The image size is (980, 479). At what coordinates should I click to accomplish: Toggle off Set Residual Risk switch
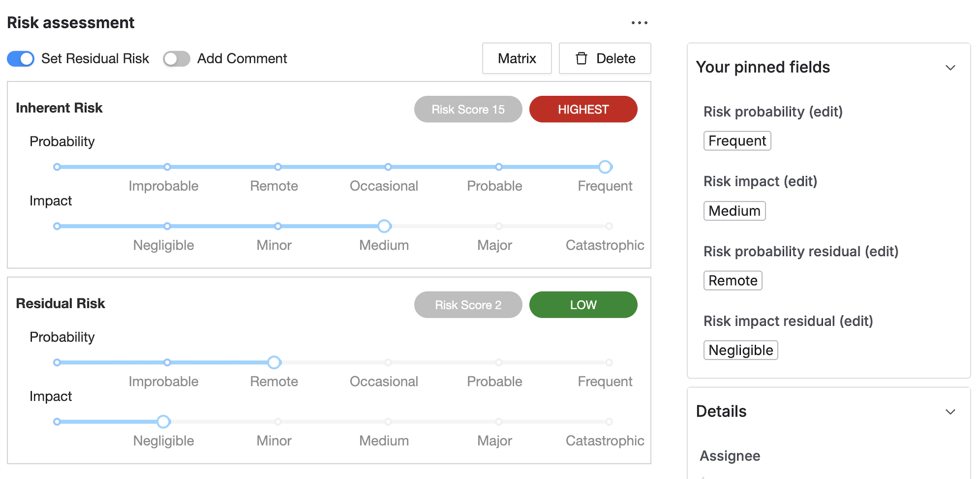coord(21,59)
